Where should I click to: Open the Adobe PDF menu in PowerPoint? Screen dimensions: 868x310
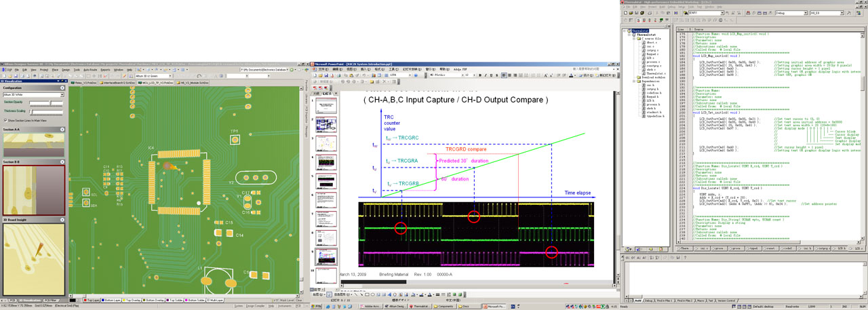(x=460, y=69)
